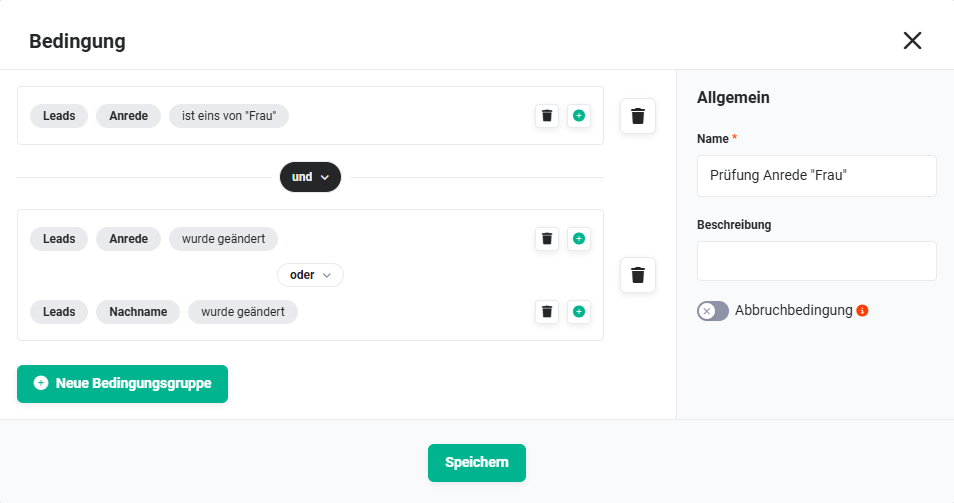Click the Speichern button
The image size is (954, 503).
point(477,463)
